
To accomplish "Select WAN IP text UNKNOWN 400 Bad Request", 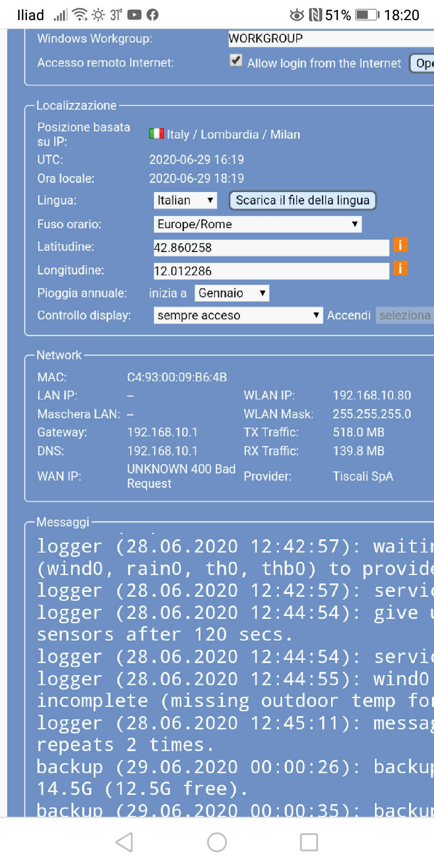I will coord(181,476).
